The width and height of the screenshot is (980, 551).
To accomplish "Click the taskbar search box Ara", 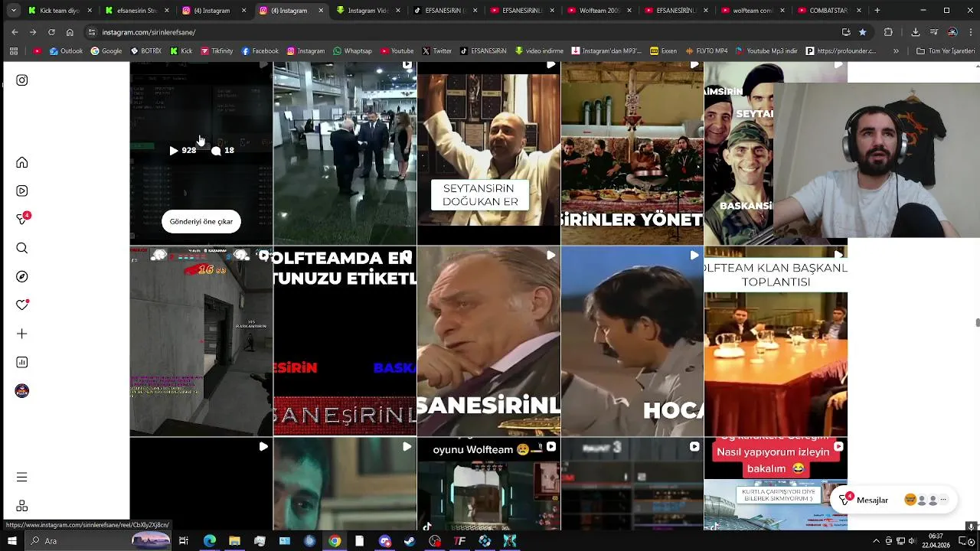I will (100, 541).
